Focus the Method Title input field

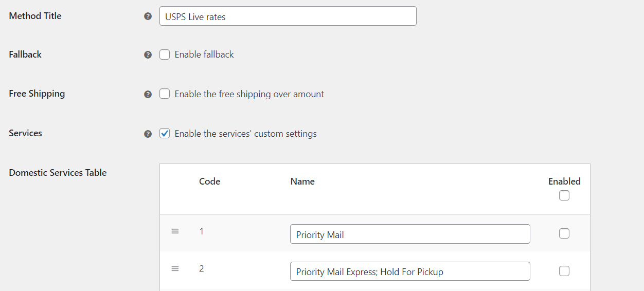click(x=288, y=16)
